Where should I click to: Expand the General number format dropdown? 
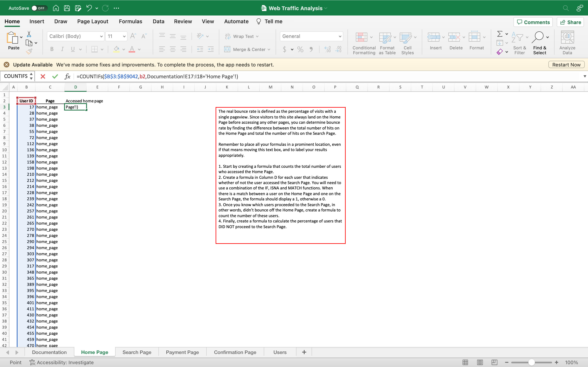point(340,36)
